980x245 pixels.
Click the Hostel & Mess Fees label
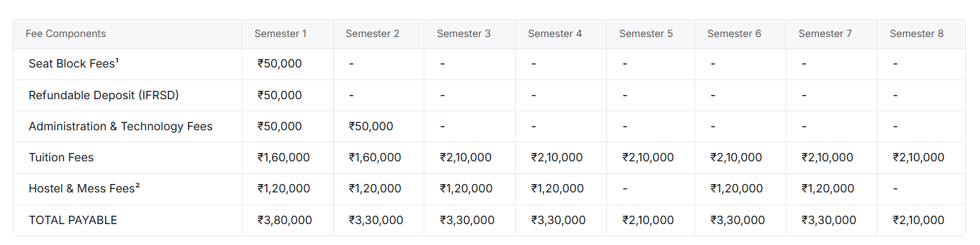point(84,189)
